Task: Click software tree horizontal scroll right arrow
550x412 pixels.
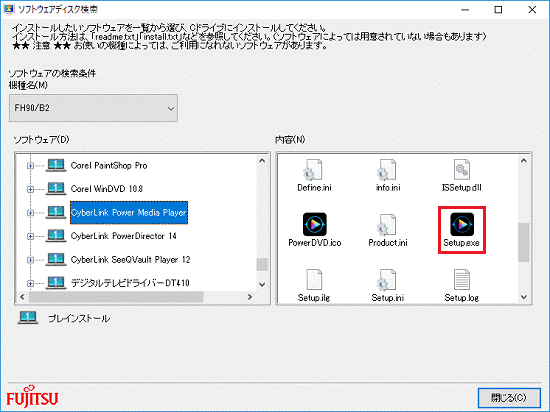Action: (250, 297)
